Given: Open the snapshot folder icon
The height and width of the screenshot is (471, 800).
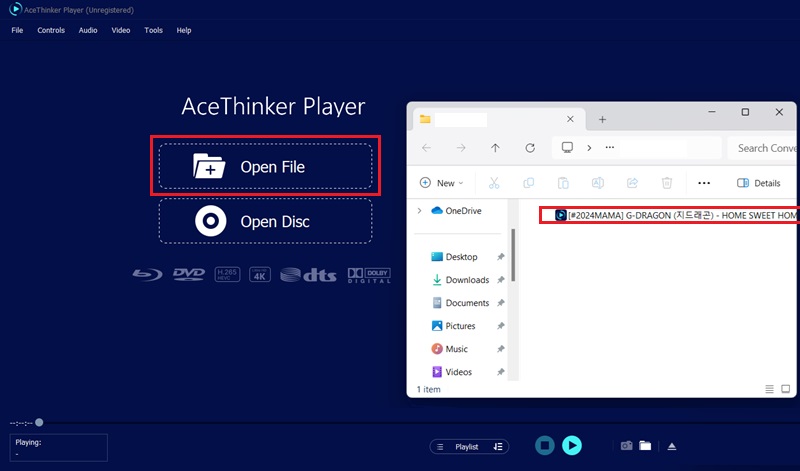Looking at the screenshot, I should click(645, 445).
